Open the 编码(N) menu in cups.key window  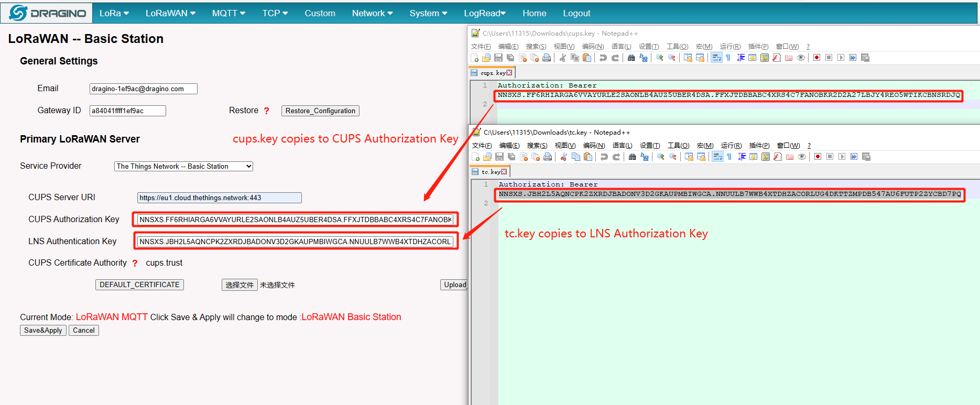point(593,47)
